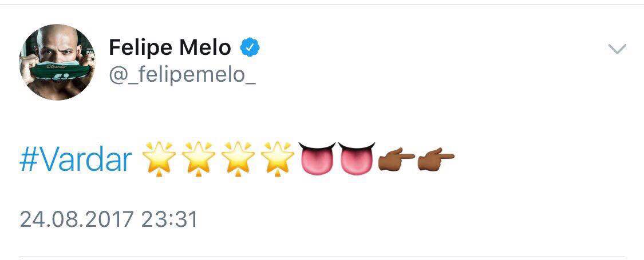Click the fourth star emoji
This screenshot has width=644, height=260.
(277, 158)
